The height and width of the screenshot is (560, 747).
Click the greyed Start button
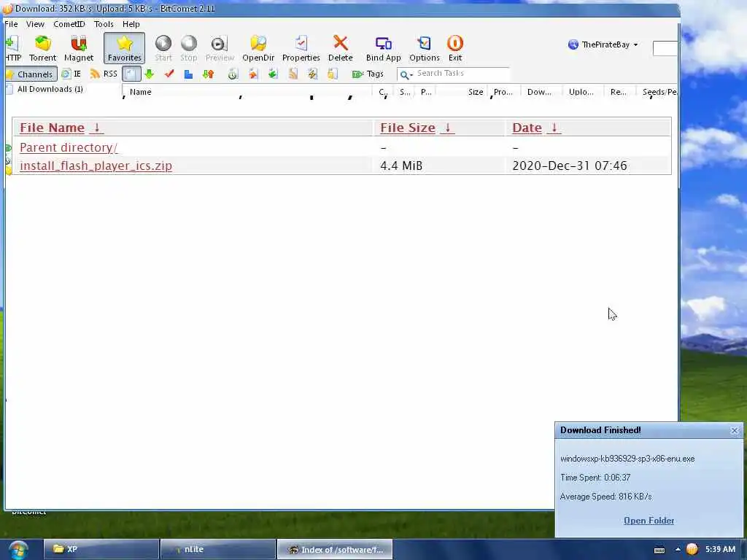coord(163,49)
